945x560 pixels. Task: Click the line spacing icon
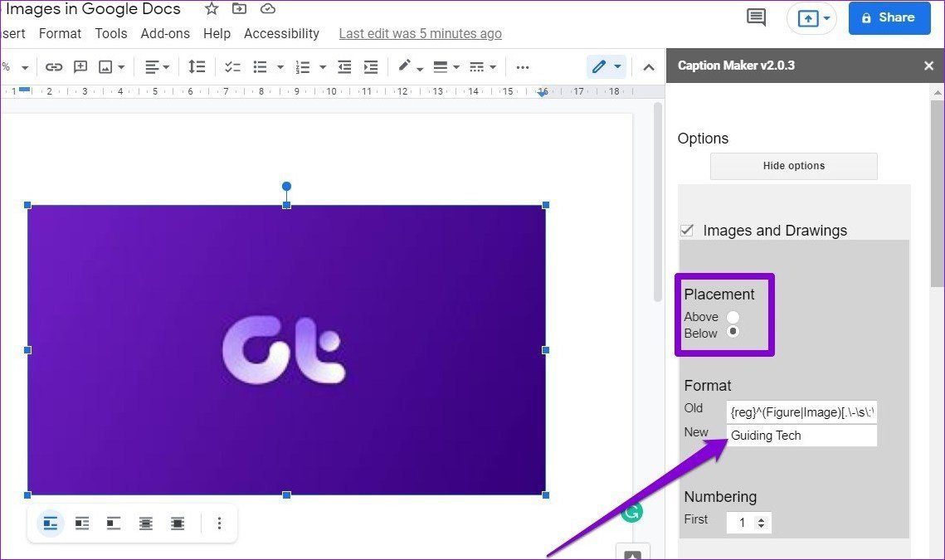(x=197, y=67)
